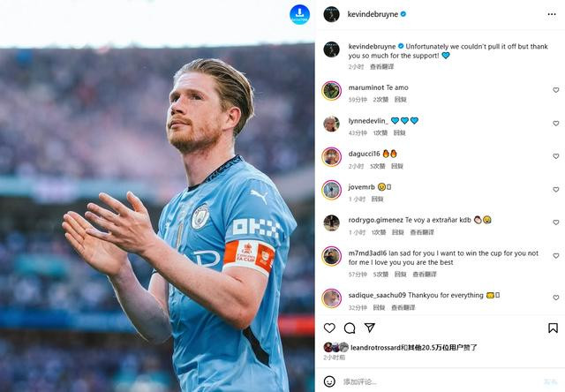Open sadique_saachu09's profile avatar
Viewport: 565px width, 392px height.
point(331,298)
